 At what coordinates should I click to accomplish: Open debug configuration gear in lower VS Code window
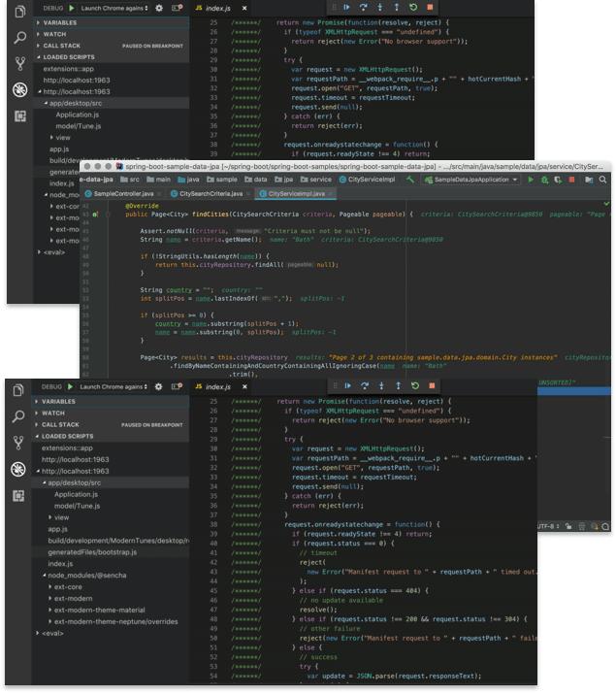click(x=159, y=386)
